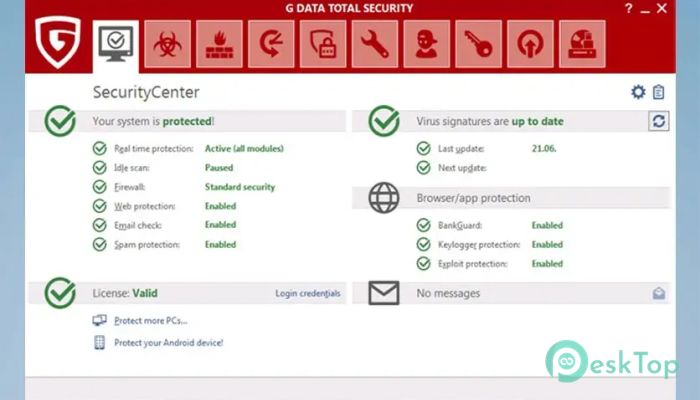Open the Device control tab
Screen dimensions: 700x400
[582, 44]
